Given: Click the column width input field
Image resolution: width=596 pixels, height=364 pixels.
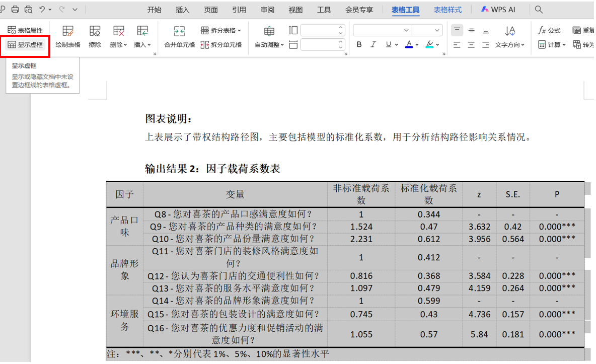Looking at the screenshot, I should tap(319, 45).
